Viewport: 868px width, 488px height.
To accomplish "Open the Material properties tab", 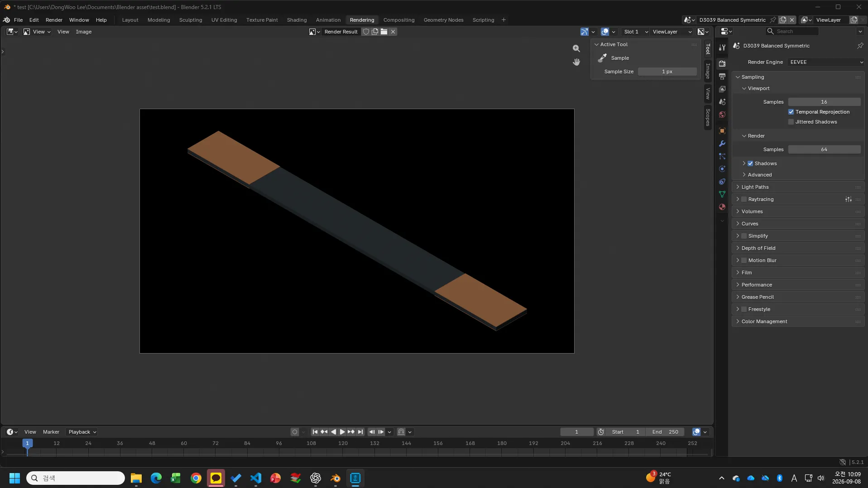I will coord(722,207).
